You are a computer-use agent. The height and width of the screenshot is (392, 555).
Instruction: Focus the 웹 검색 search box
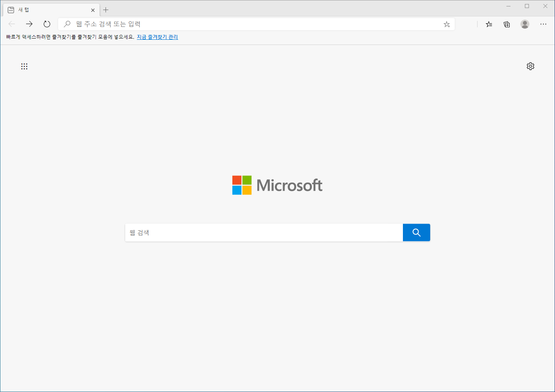264,233
